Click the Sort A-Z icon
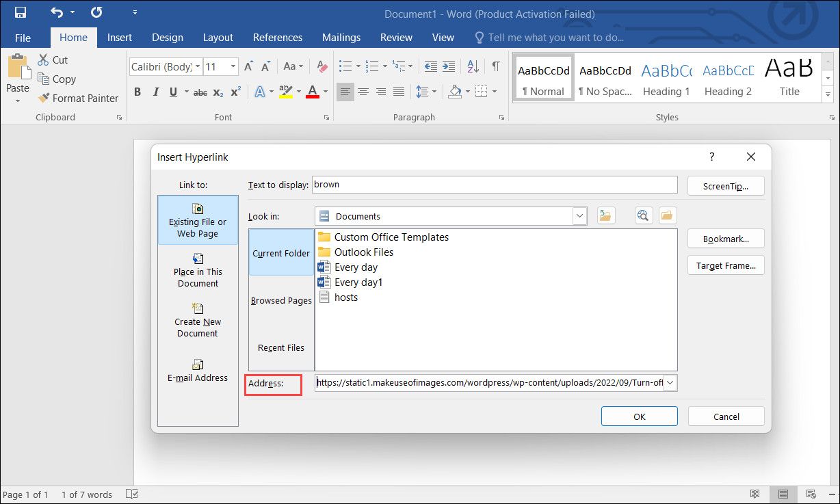Viewport: 840px width, 504px height. [473, 66]
